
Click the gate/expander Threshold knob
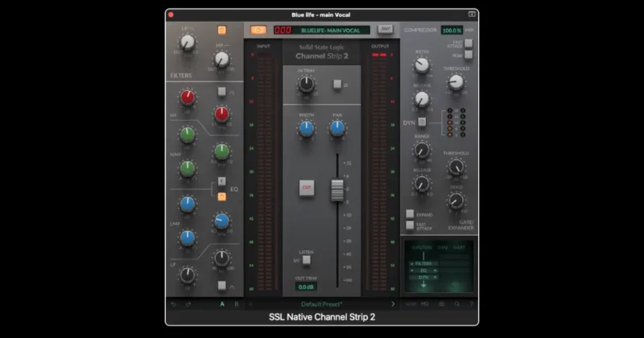(x=456, y=167)
